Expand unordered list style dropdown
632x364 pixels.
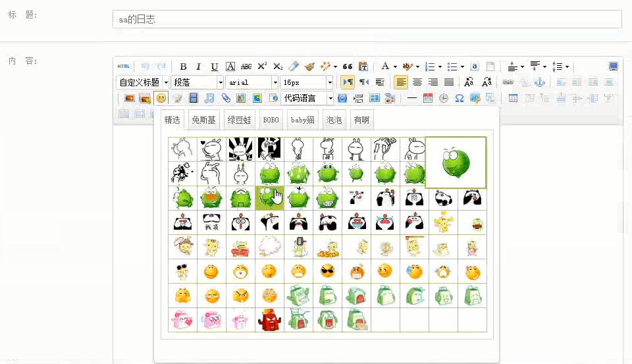[462, 67]
